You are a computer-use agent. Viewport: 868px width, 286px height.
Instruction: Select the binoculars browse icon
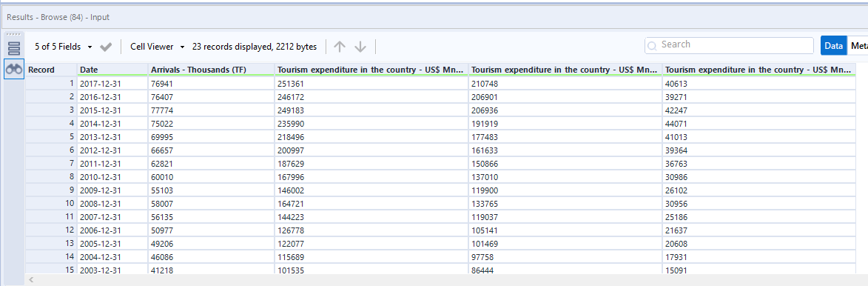[x=14, y=70]
